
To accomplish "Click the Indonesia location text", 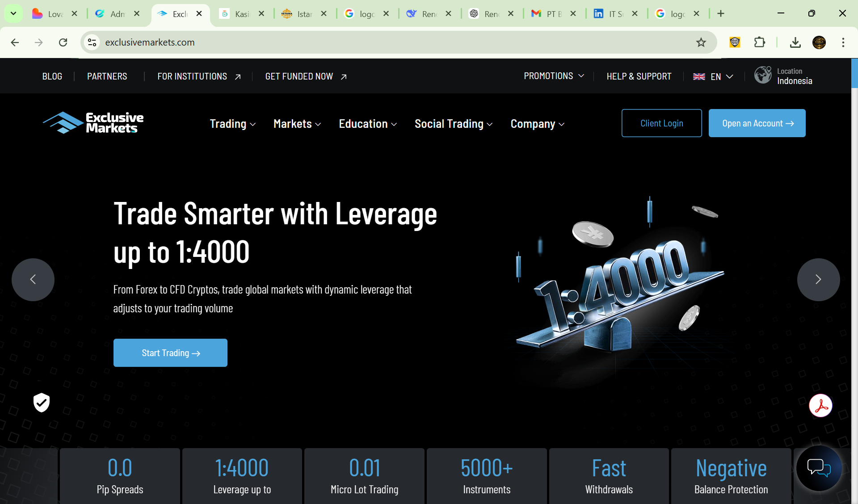I will (x=795, y=81).
